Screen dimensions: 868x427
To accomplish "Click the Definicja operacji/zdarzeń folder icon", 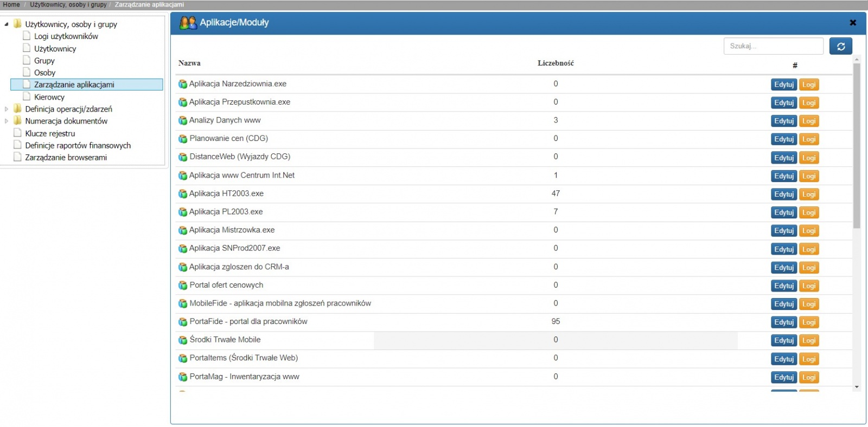I will (x=17, y=108).
